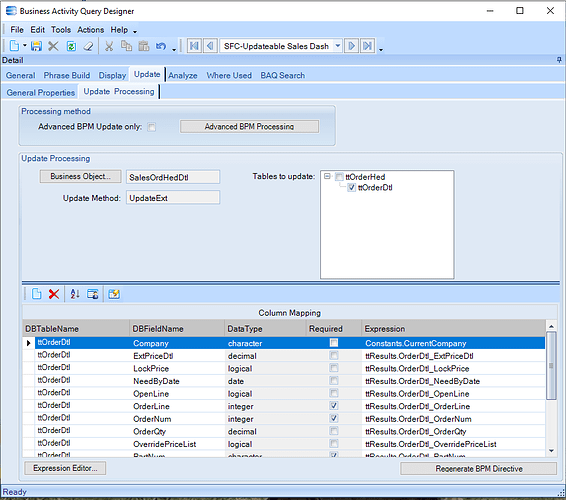Image resolution: width=566 pixels, height=500 pixels.
Task: Toggle Required checkbox for OrderLine row
Action: point(334,406)
